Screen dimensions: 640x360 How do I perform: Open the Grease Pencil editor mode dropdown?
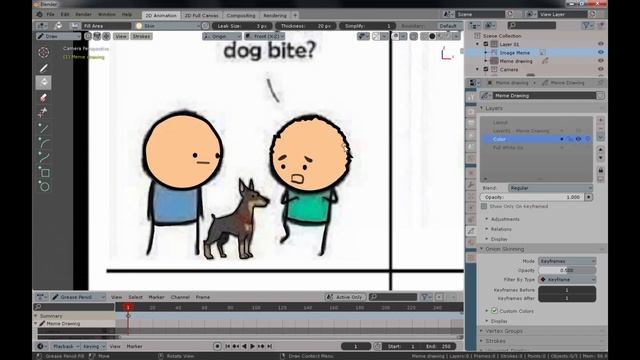point(78,297)
